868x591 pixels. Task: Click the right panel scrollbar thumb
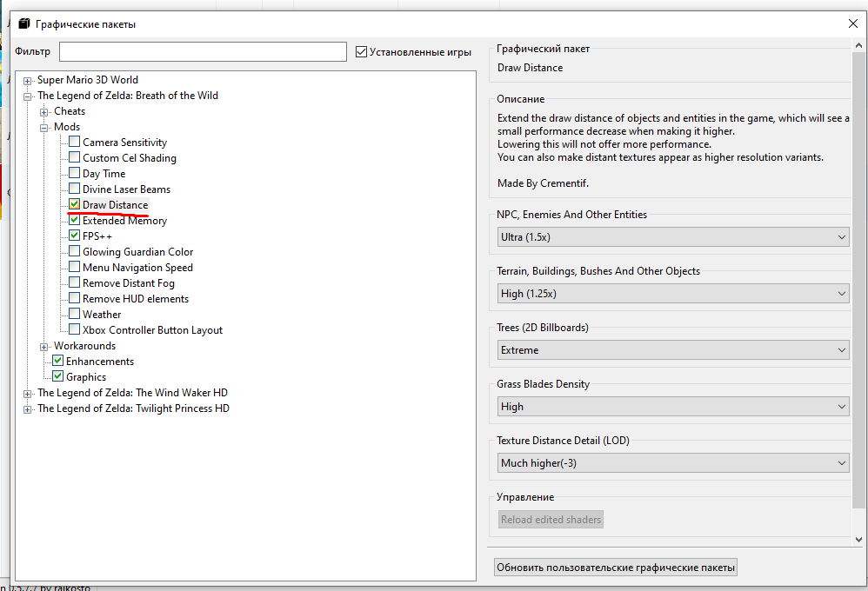(x=858, y=280)
